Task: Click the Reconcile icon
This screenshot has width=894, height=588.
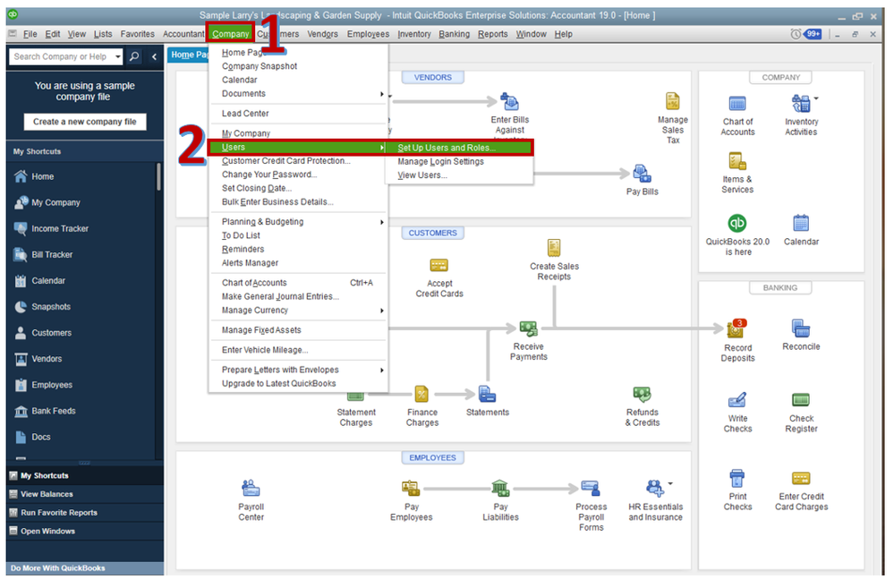Action: point(801,328)
